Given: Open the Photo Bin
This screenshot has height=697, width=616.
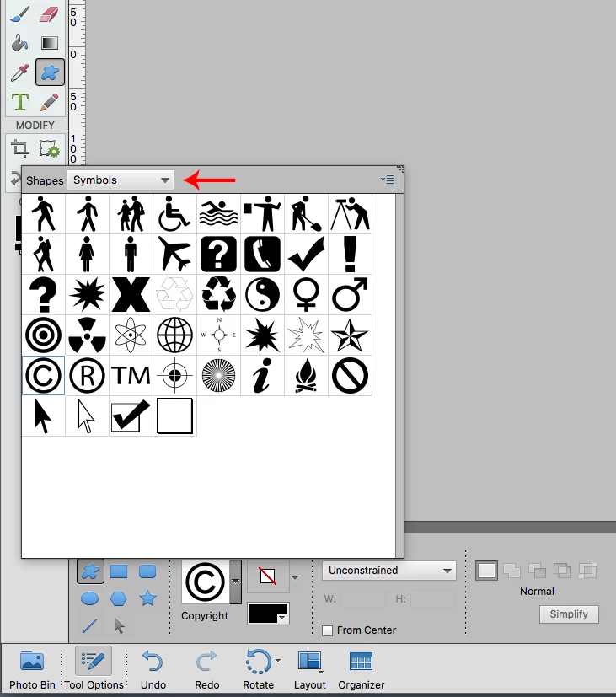Looking at the screenshot, I should click(32, 670).
